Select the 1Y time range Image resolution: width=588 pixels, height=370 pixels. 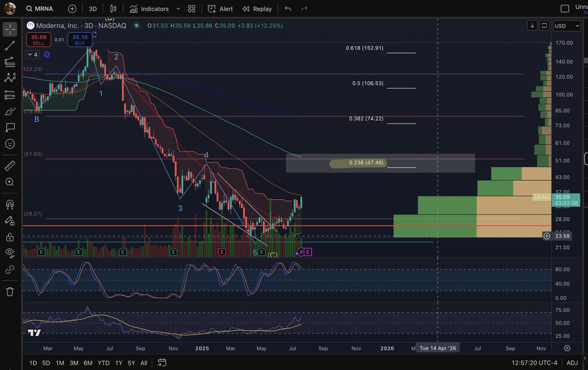[119, 363]
